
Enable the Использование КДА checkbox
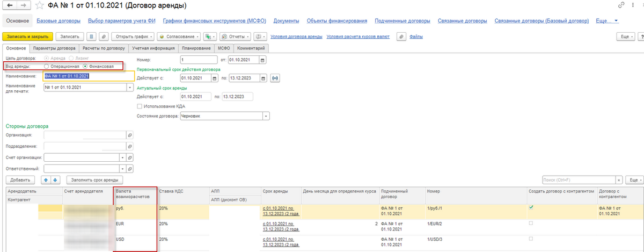click(141, 106)
